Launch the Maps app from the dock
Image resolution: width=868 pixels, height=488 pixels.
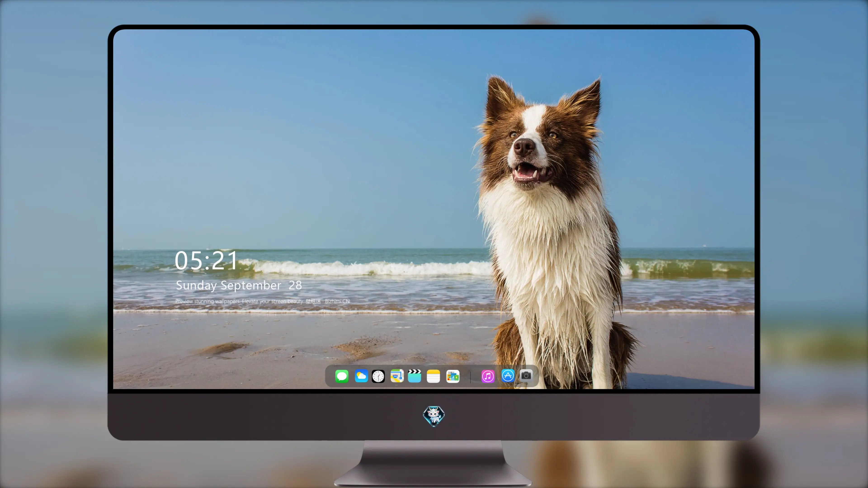397,376
